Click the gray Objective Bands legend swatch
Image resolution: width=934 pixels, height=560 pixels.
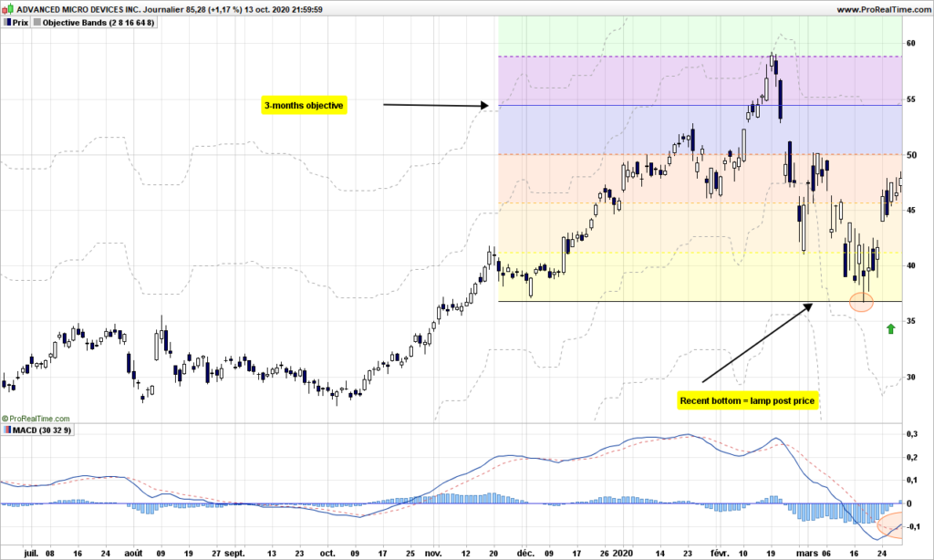37,23
